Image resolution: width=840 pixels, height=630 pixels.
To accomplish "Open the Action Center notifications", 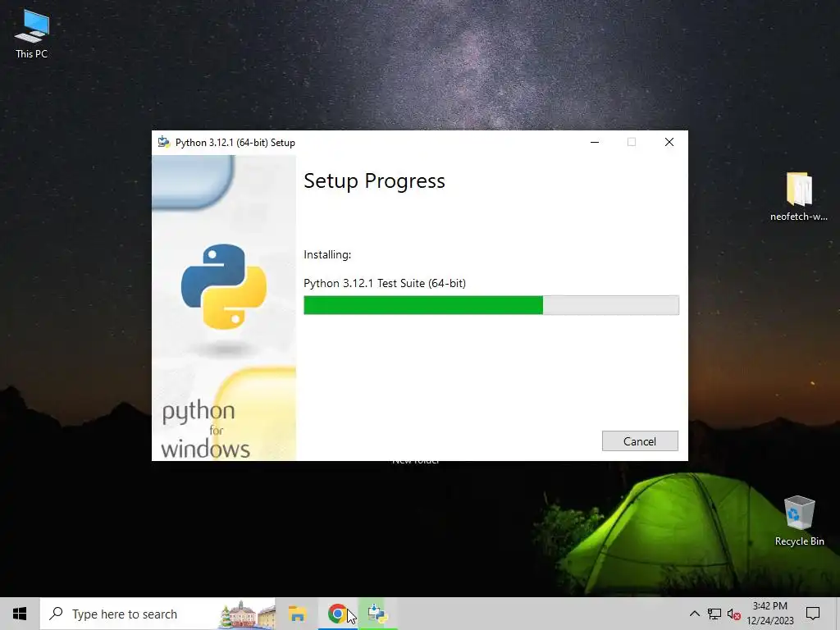I will tap(813, 614).
